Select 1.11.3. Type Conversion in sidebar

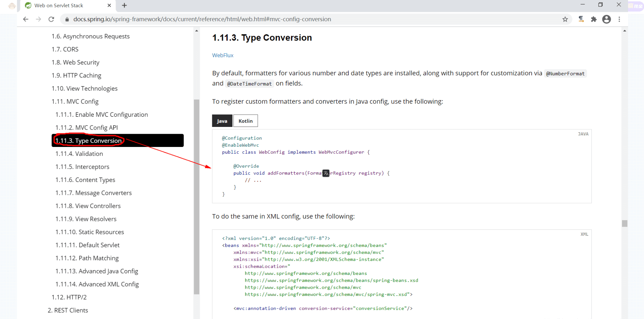[117, 140]
